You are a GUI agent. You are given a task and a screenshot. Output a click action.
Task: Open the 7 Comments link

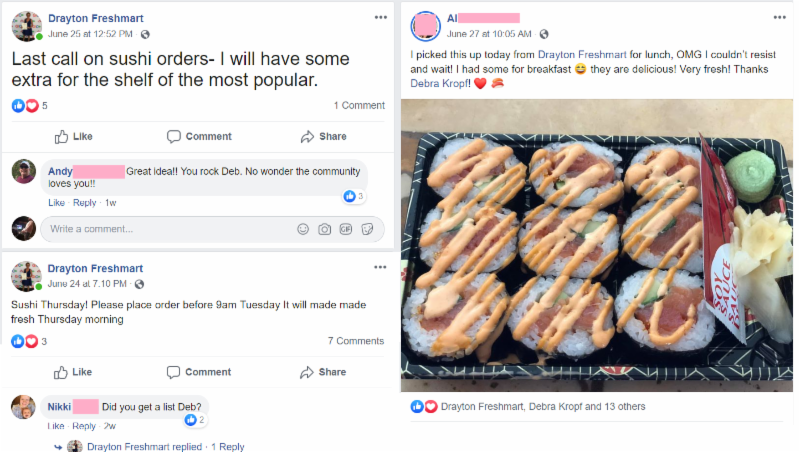(x=356, y=341)
